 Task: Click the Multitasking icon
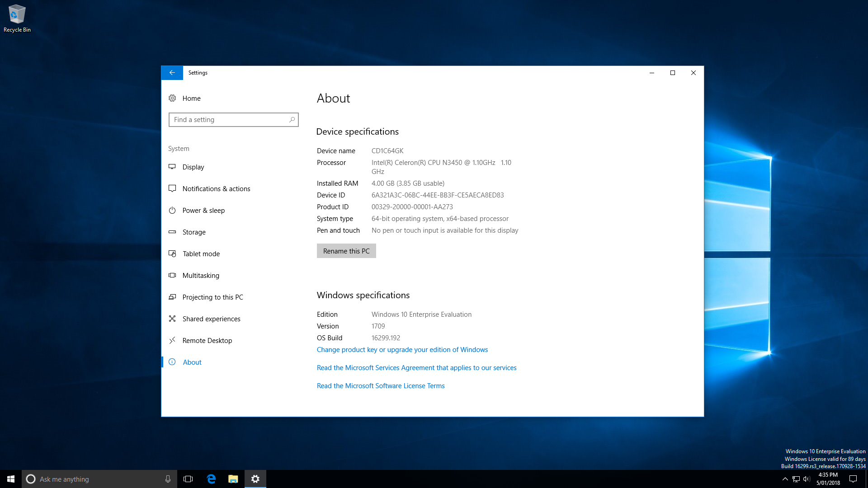(x=172, y=275)
